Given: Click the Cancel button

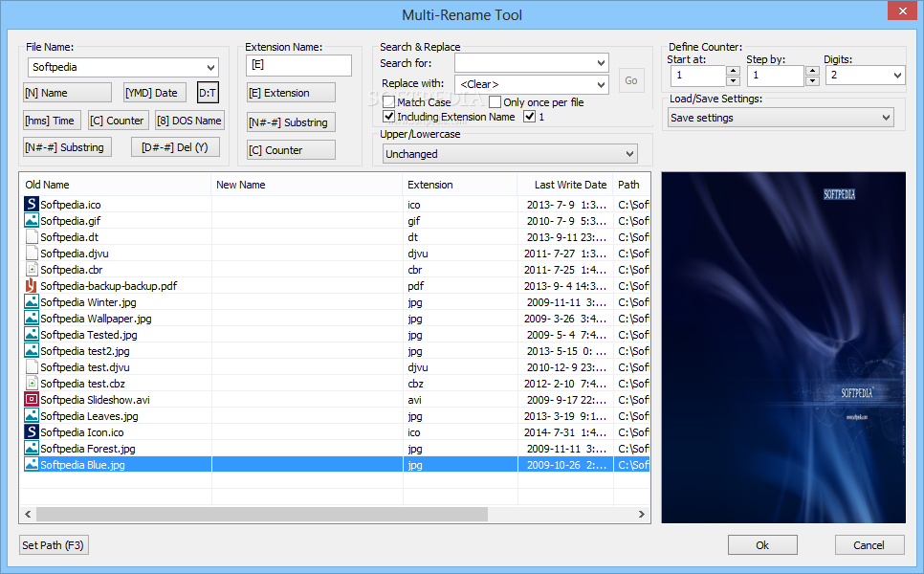Looking at the screenshot, I should tap(869, 545).
